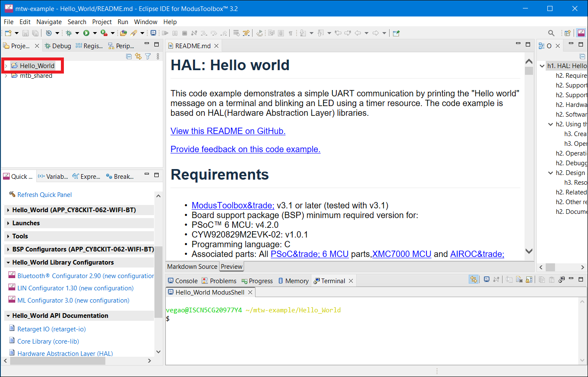
Task: Click the XMC7000 MCU link in README
Action: point(402,254)
